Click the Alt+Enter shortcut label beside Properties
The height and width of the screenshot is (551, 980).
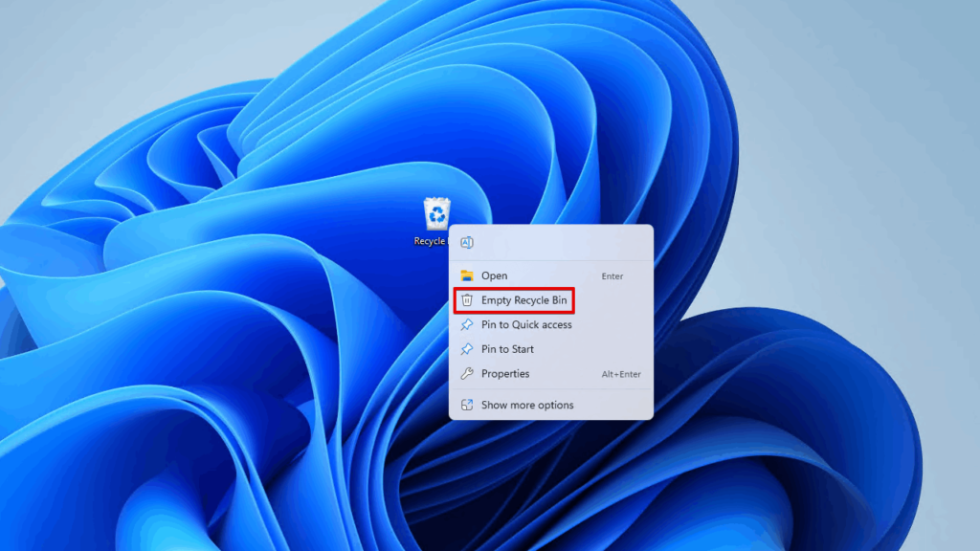tap(620, 374)
